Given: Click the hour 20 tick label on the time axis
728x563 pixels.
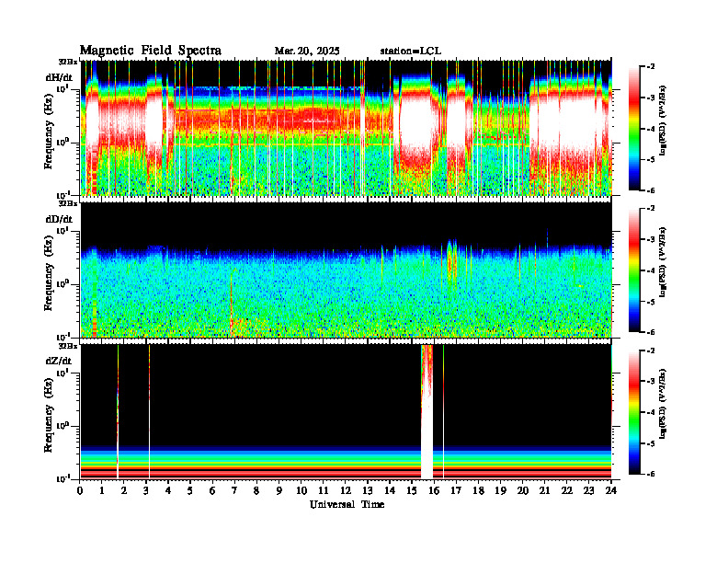Looking at the screenshot, I should pyautogui.click(x=523, y=491).
